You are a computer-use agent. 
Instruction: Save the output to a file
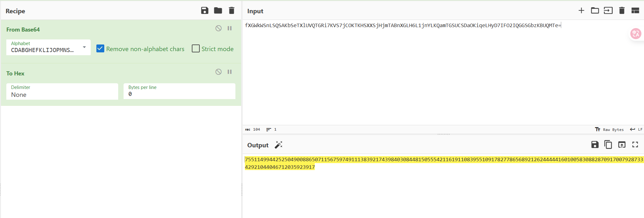pyautogui.click(x=595, y=144)
